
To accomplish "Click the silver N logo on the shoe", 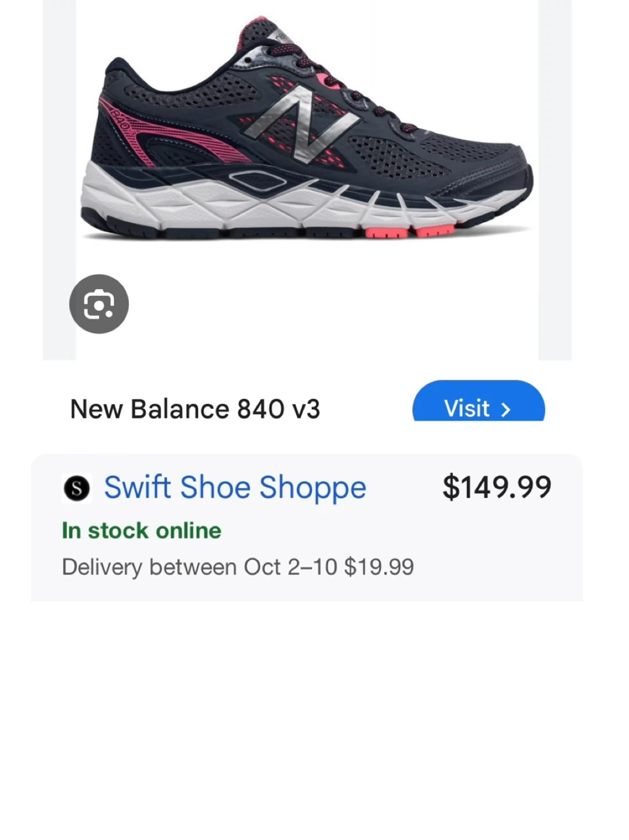I will coord(300,123).
